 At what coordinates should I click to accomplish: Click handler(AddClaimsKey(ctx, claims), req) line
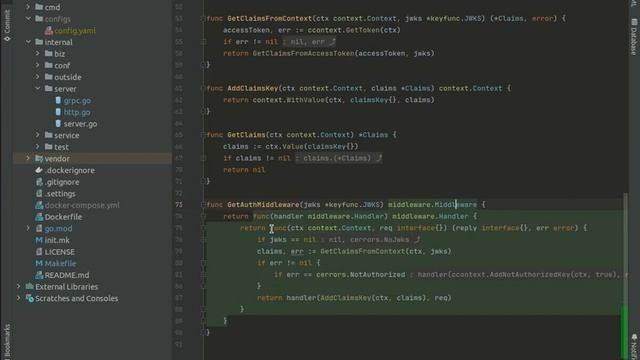pyautogui.click(x=369, y=298)
